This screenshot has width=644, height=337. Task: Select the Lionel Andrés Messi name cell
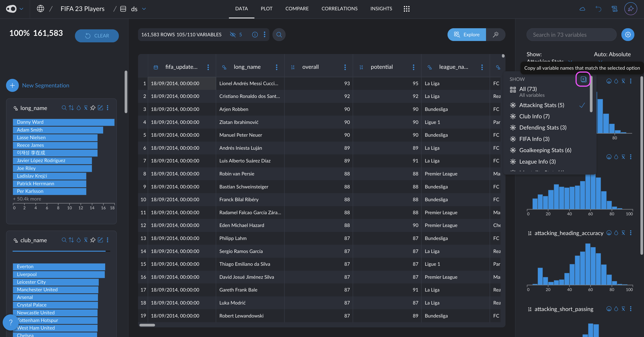coord(250,83)
